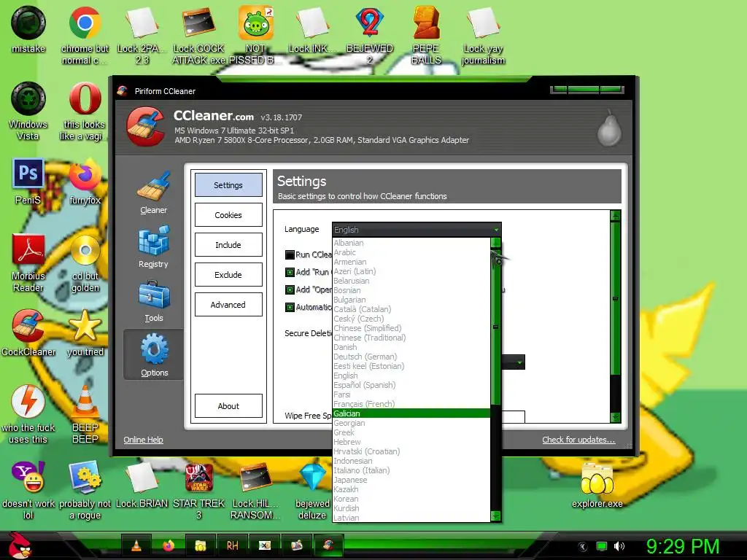
Task: Choose Korean in the language list
Action: [411, 499]
